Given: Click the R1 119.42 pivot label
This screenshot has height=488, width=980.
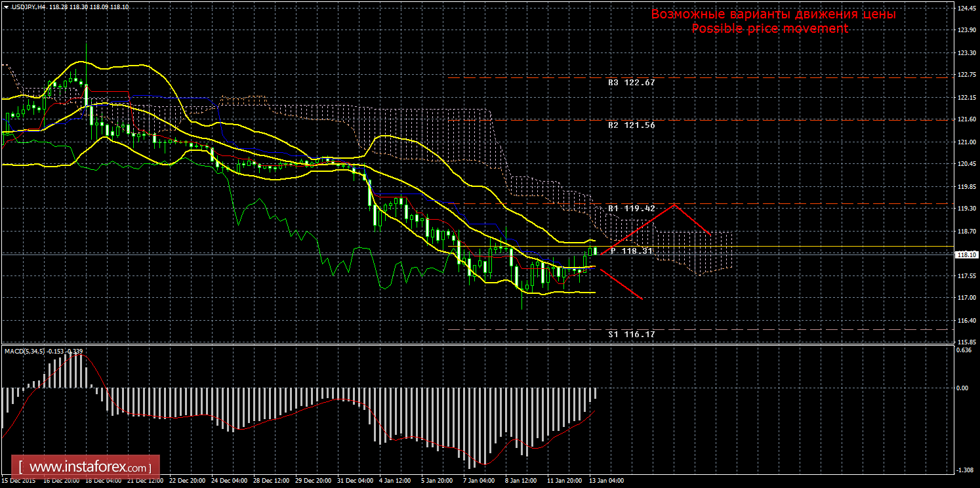Looking at the screenshot, I should (x=631, y=209).
